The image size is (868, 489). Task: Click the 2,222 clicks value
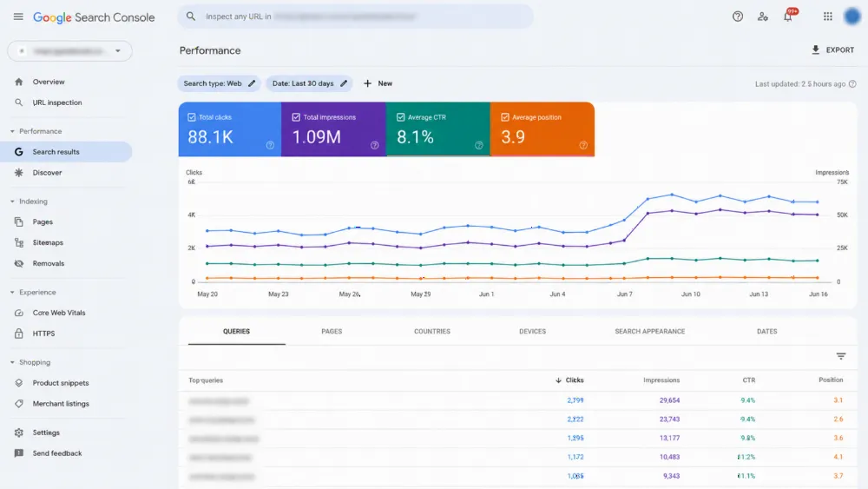coord(575,420)
